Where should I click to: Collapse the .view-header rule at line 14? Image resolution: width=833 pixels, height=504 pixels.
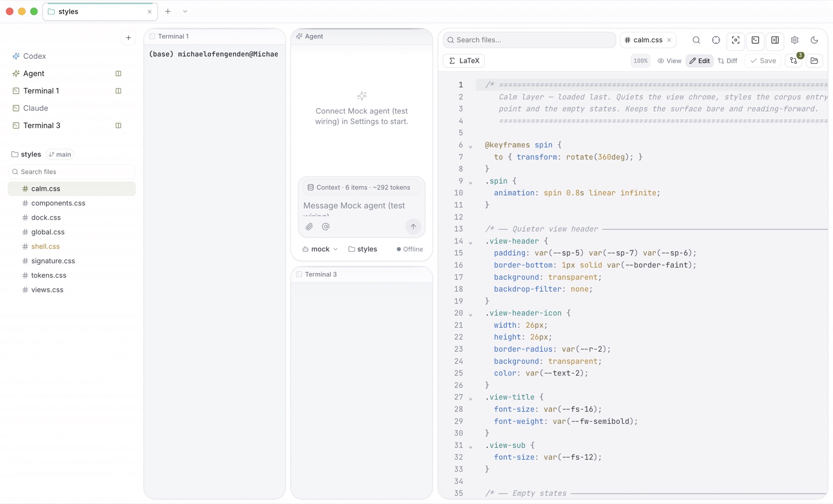(471, 242)
